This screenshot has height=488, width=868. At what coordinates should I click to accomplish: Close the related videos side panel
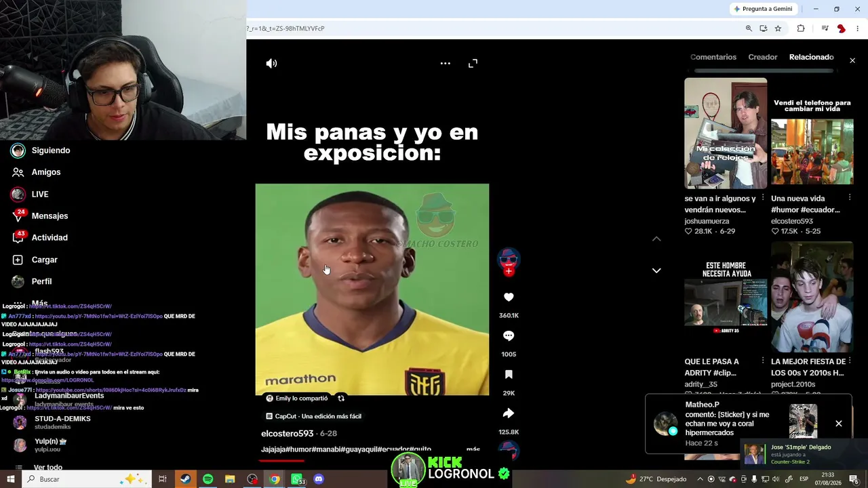(852, 60)
